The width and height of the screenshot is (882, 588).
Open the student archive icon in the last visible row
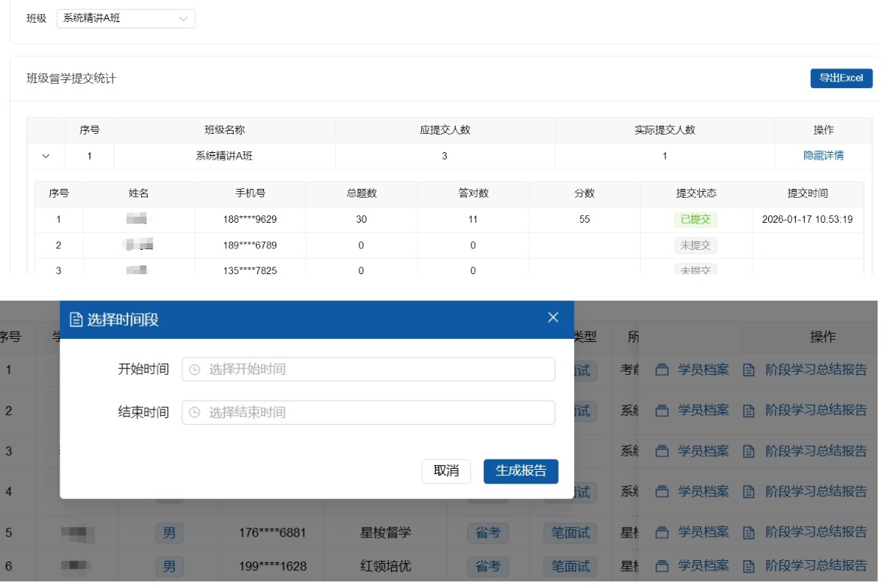(x=662, y=566)
